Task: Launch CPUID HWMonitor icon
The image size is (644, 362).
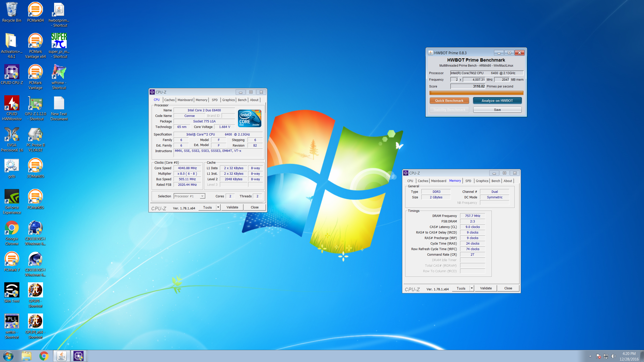Action: pyautogui.click(x=12, y=108)
